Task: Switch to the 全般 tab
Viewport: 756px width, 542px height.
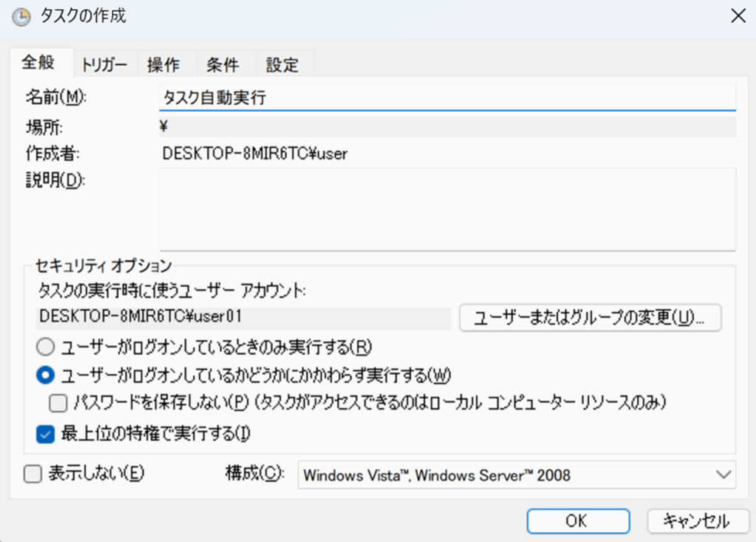Action: (x=38, y=63)
